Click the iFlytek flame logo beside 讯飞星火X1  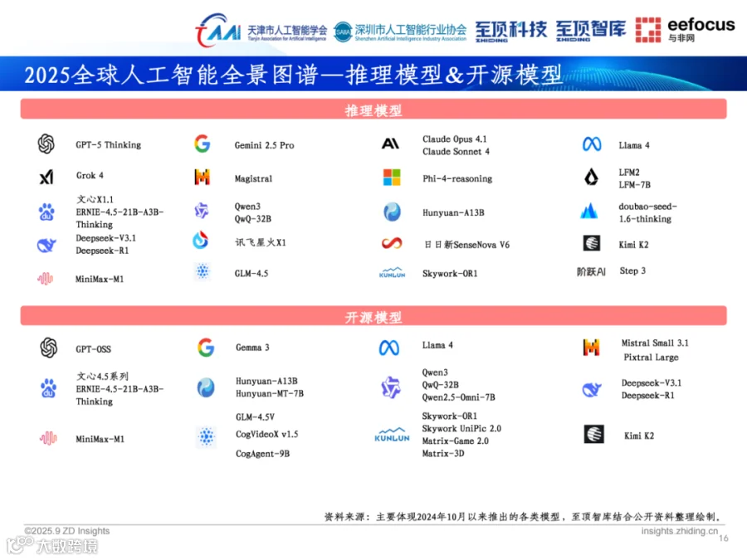click(x=201, y=241)
